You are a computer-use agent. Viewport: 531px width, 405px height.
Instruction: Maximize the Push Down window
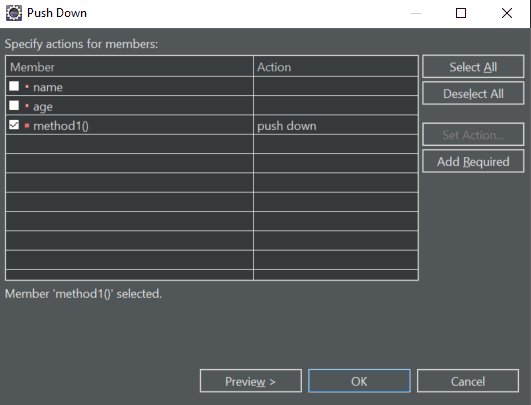461,13
